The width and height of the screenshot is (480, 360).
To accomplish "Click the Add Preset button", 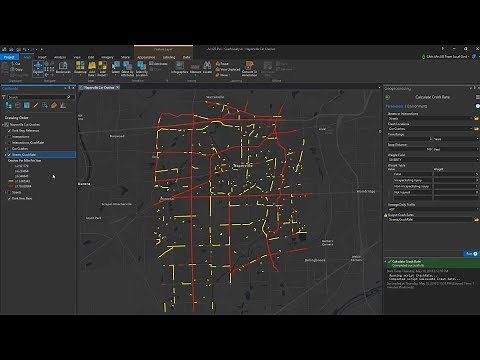I will [x=102, y=69].
